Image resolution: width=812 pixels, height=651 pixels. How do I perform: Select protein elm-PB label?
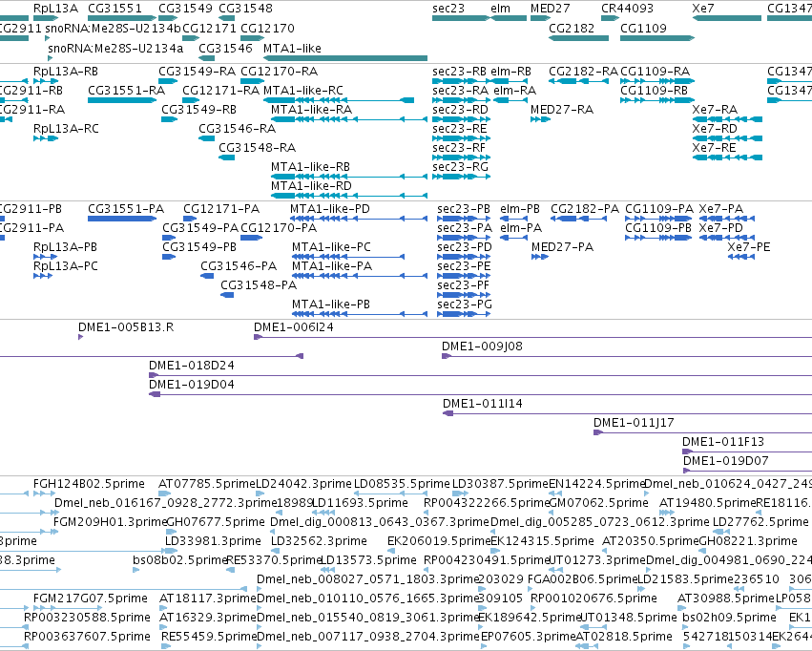(520, 209)
